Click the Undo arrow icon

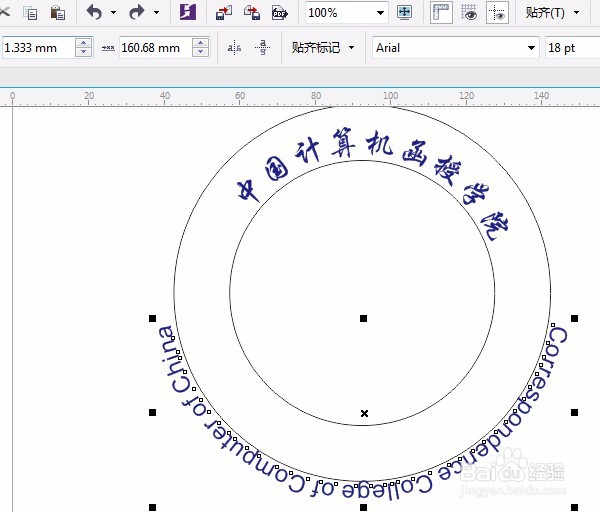(95, 13)
